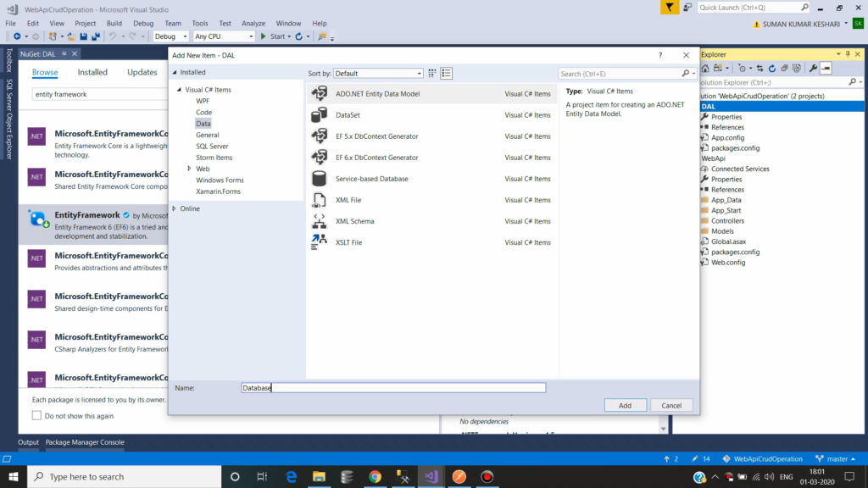Open the Tools menu
The height and width of the screenshot is (488, 868).
pyautogui.click(x=200, y=23)
